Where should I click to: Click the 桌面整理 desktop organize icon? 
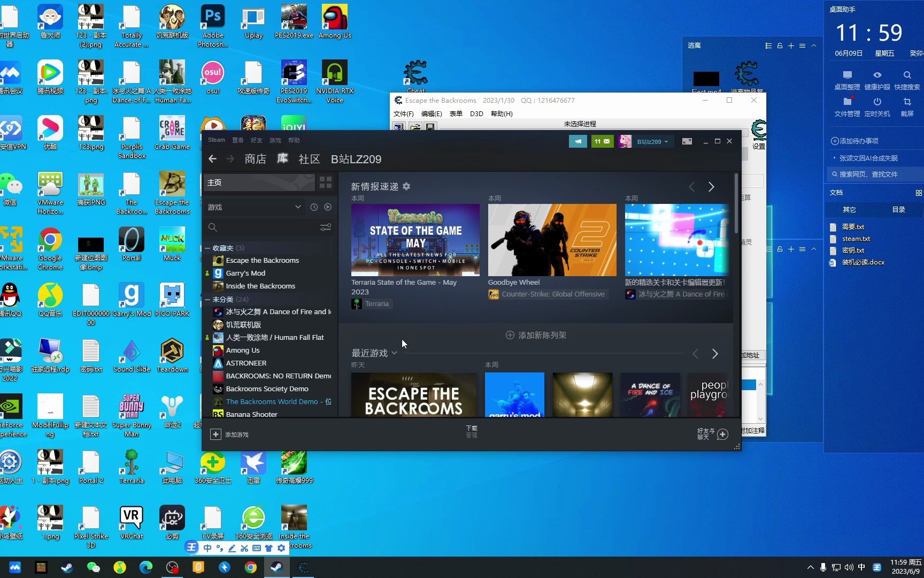coord(847,75)
